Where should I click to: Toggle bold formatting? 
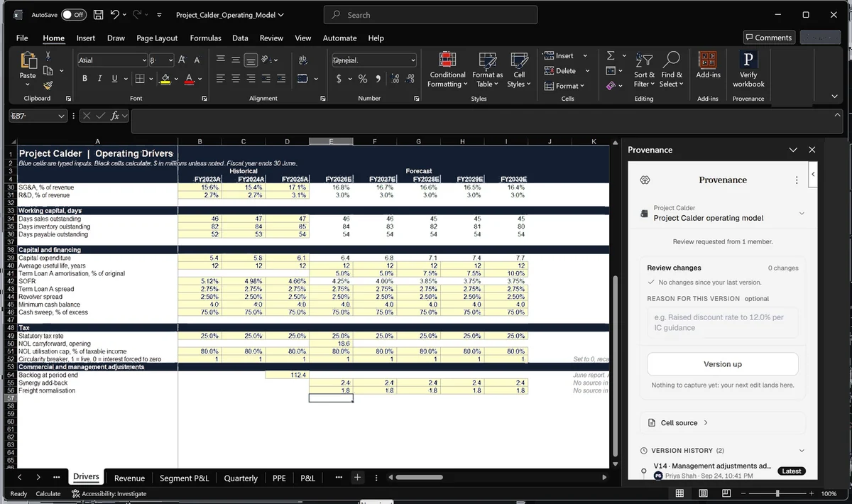(x=85, y=78)
